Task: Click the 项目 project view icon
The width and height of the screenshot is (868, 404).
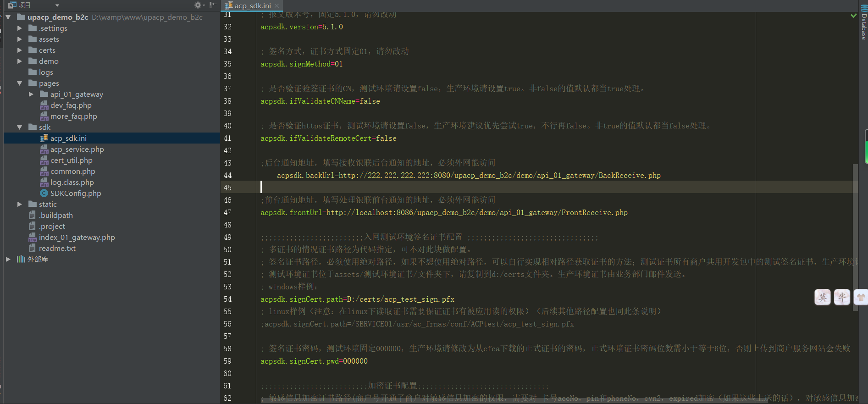Action: coord(12,5)
